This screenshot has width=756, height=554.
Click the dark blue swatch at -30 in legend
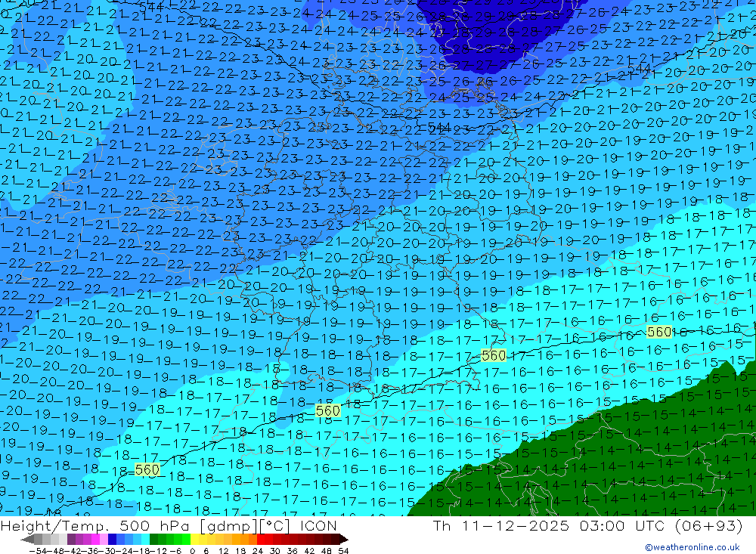(x=112, y=539)
